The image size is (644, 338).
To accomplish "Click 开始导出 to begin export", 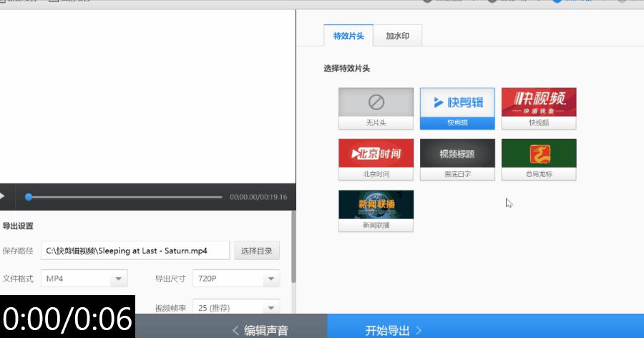I will (394, 330).
